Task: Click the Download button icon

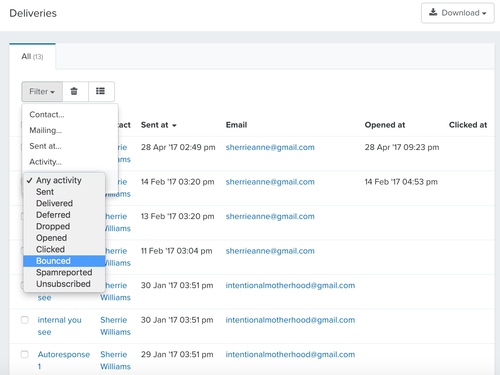Action: tap(433, 12)
